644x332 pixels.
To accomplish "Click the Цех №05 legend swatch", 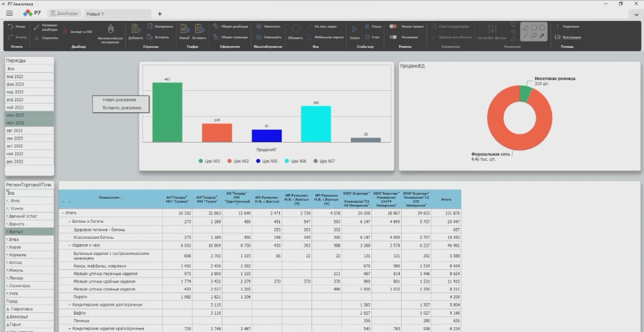I will [x=258, y=161].
